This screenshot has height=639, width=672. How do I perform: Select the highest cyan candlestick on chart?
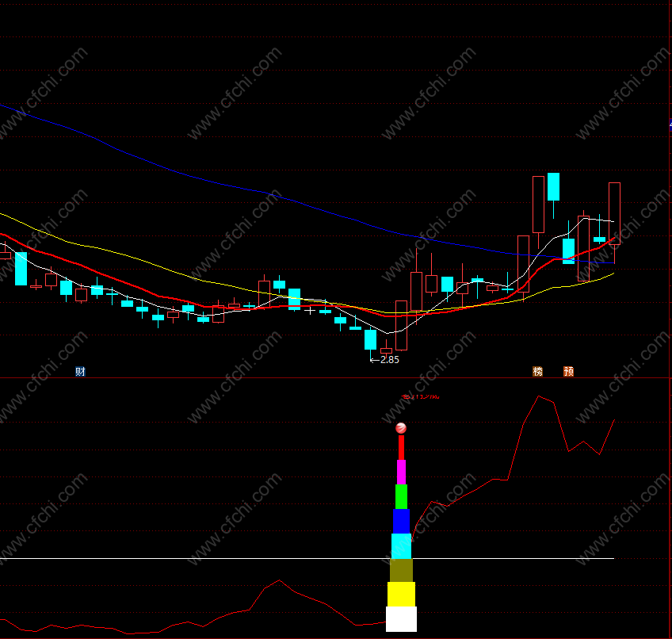click(x=553, y=186)
